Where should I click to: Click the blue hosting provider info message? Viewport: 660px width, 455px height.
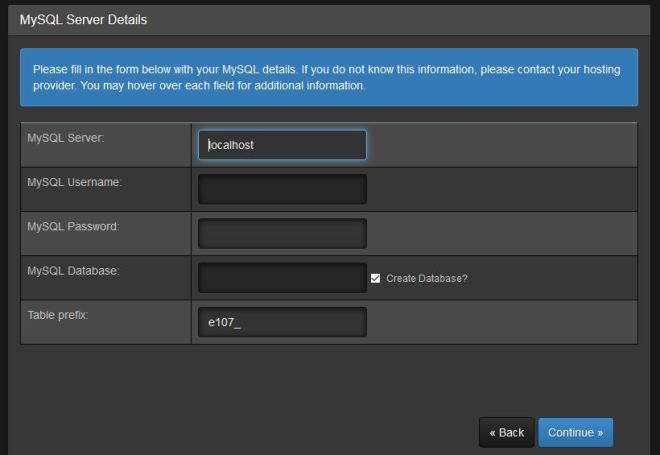pos(329,77)
